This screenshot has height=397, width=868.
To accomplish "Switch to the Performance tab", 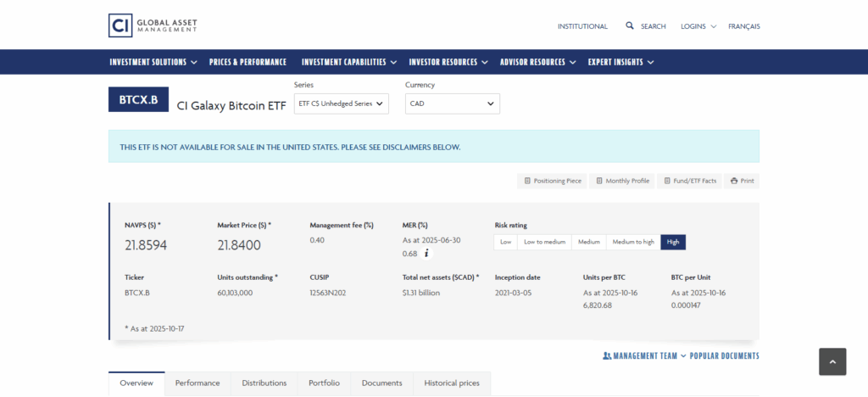I will click(x=198, y=383).
